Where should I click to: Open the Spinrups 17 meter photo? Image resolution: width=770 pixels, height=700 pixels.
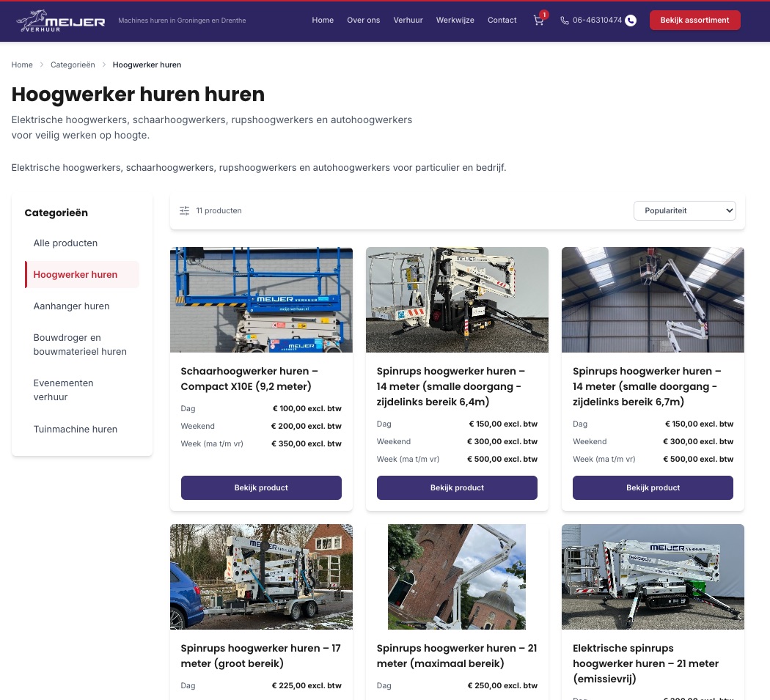261,577
